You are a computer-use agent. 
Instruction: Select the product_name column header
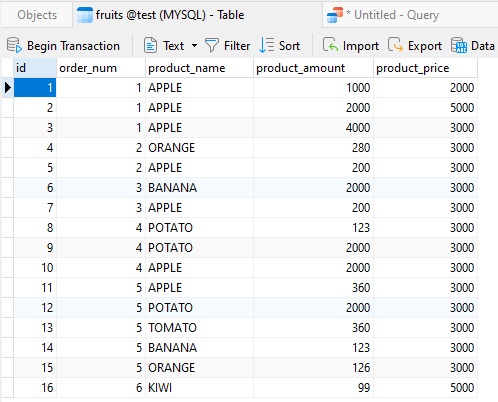click(x=199, y=68)
